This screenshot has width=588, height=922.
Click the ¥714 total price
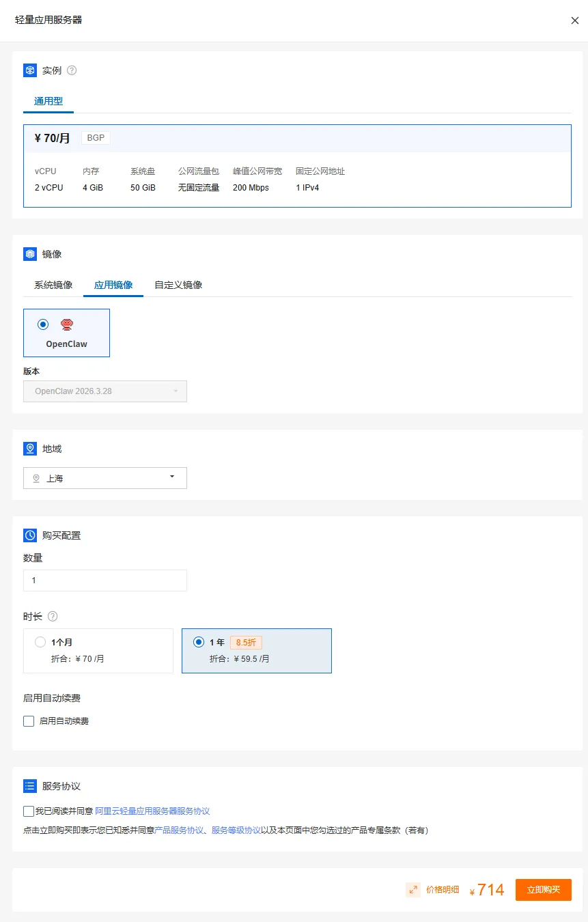(487, 890)
